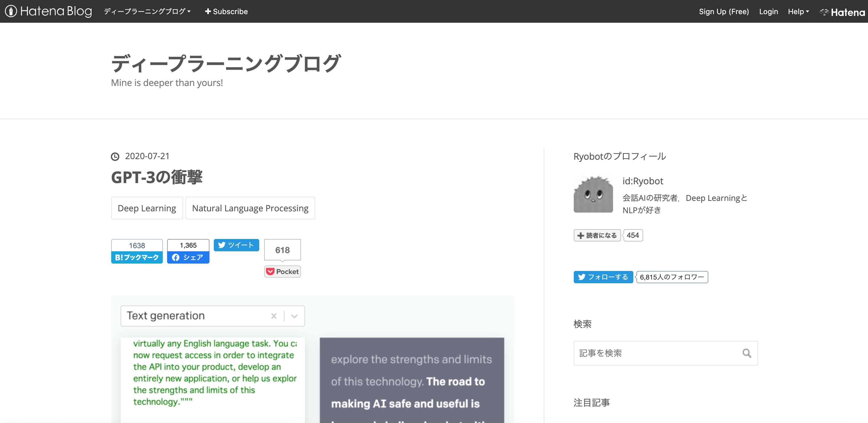
Task: Open the Hatena Blog logo link
Action: 49,11
